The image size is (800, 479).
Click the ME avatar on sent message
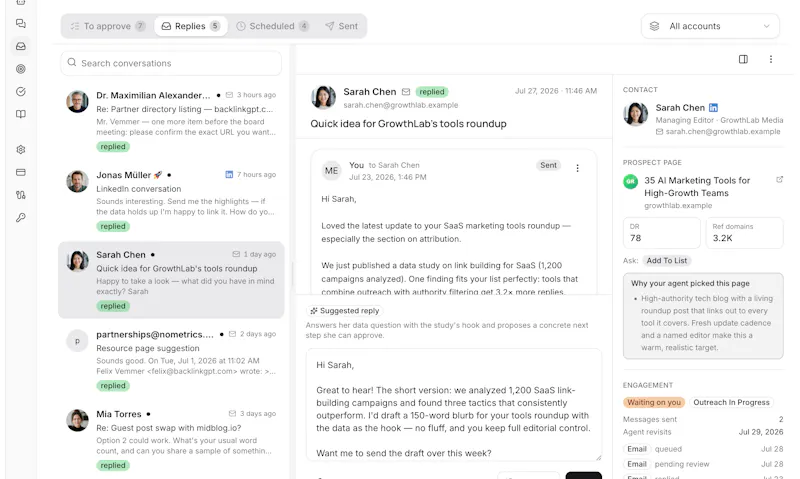pos(332,170)
